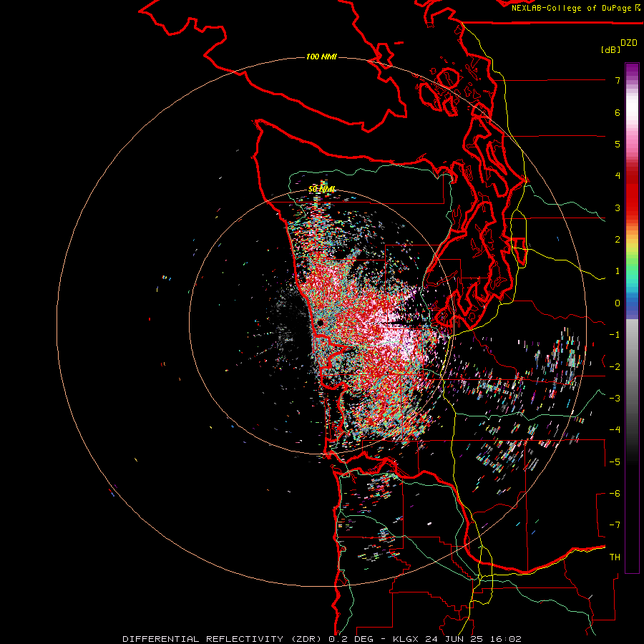
Task: Click the NEXLAB-College of DuPage watermark text
Action: pos(575,8)
